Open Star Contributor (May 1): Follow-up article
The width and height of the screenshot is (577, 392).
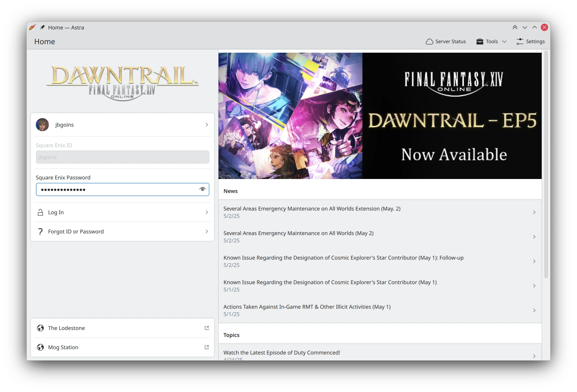380,261
